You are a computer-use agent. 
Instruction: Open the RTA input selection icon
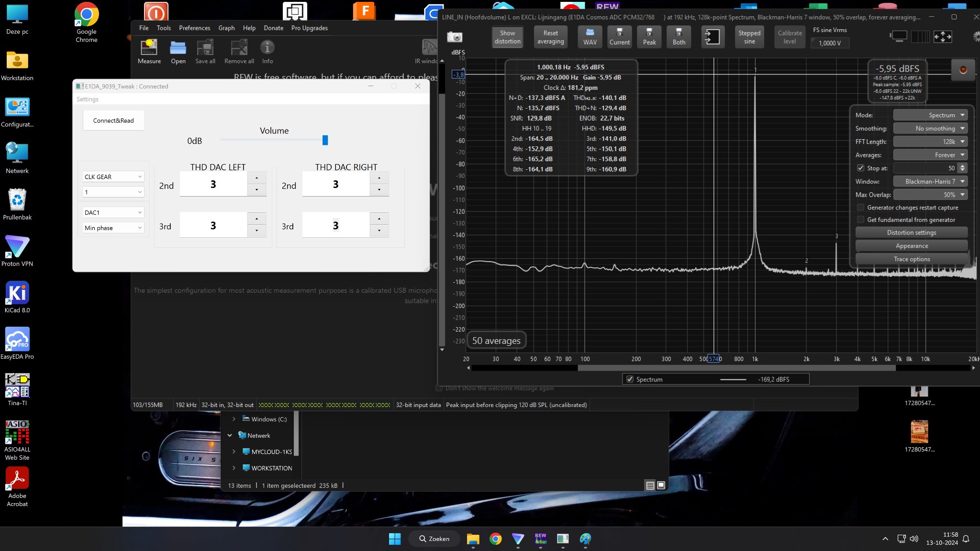coord(713,37)
